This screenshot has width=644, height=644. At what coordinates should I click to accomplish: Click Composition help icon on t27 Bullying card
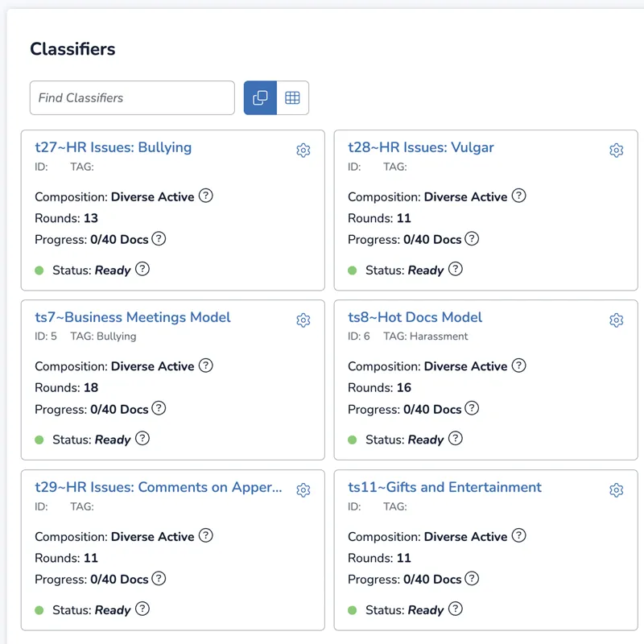coord(206,196)
